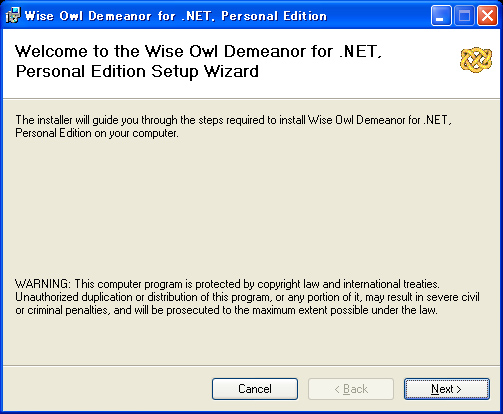This screenshot has width=503, height=414.
Task: Click the window title bar text
Action: (176, 16)
